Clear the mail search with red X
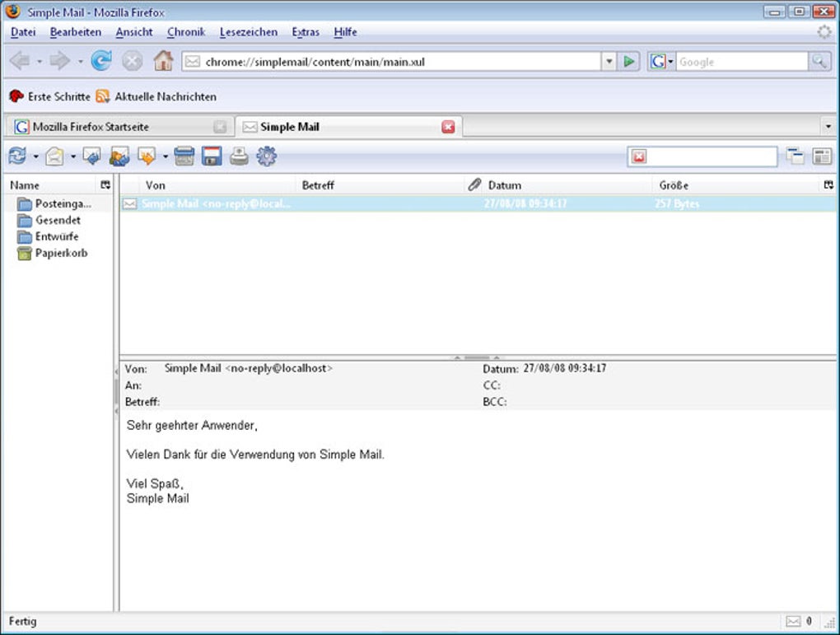The image size is (840, 635). [x=639, y=156]
